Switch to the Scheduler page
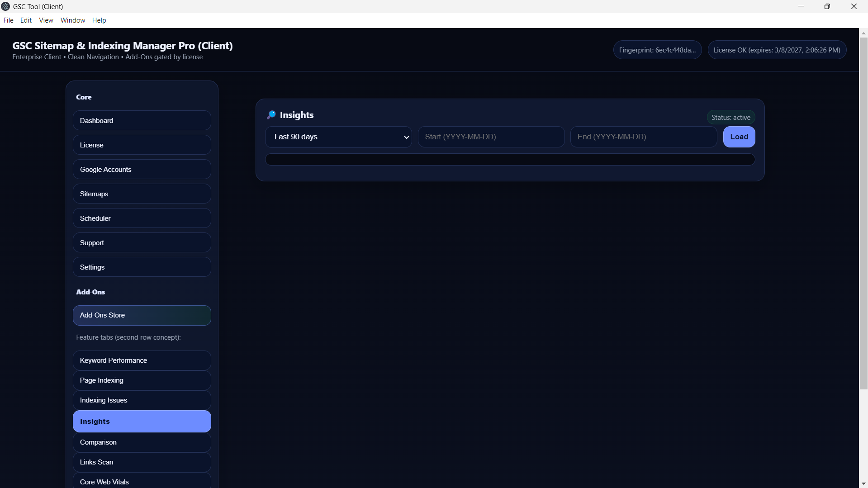 click(142, 218)
